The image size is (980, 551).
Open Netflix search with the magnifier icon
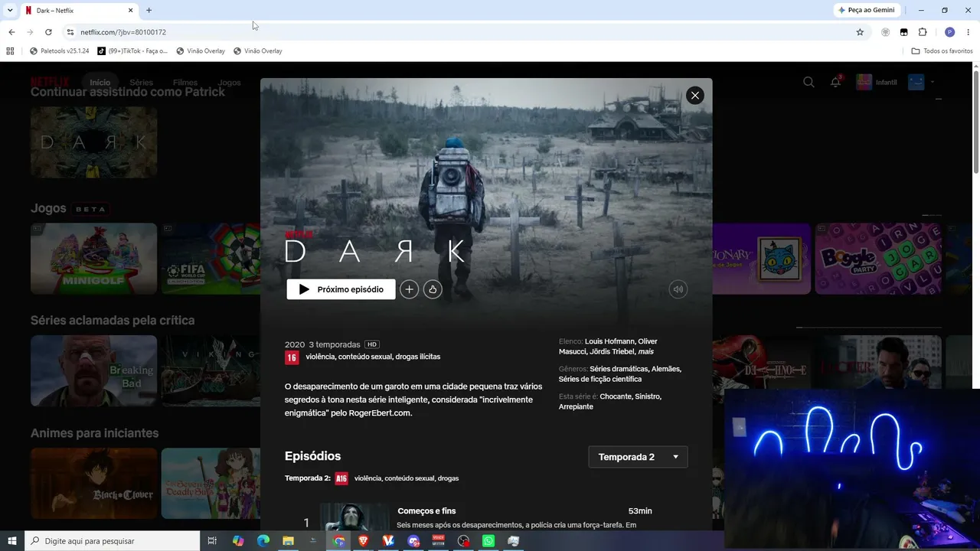point(808,82)
